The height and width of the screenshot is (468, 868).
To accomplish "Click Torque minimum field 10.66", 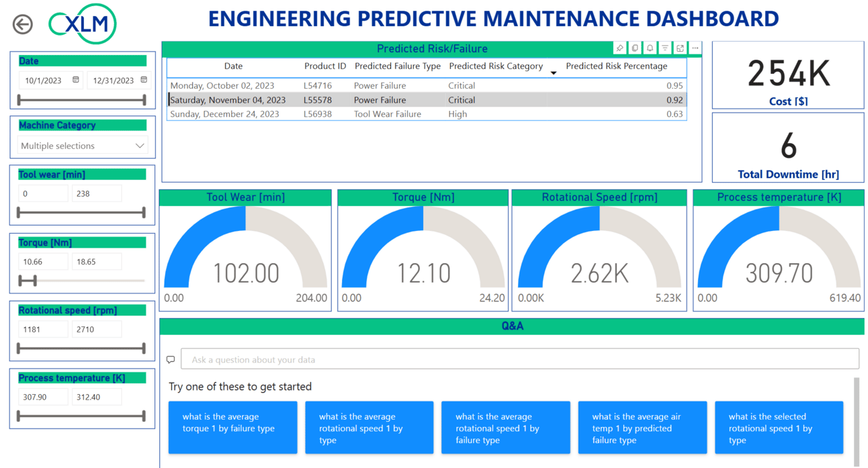I will (43, 262).
